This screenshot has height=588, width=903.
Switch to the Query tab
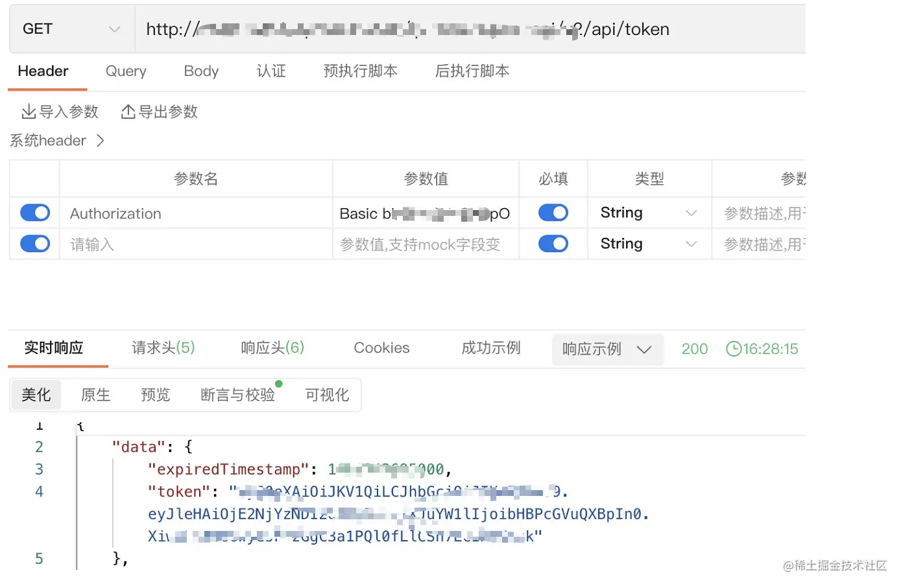[126, 71]
